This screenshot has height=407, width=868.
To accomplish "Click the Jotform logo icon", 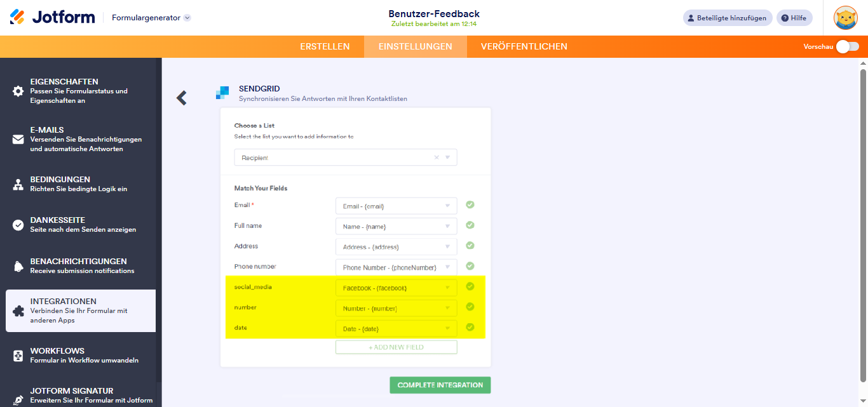I will 18,17.
